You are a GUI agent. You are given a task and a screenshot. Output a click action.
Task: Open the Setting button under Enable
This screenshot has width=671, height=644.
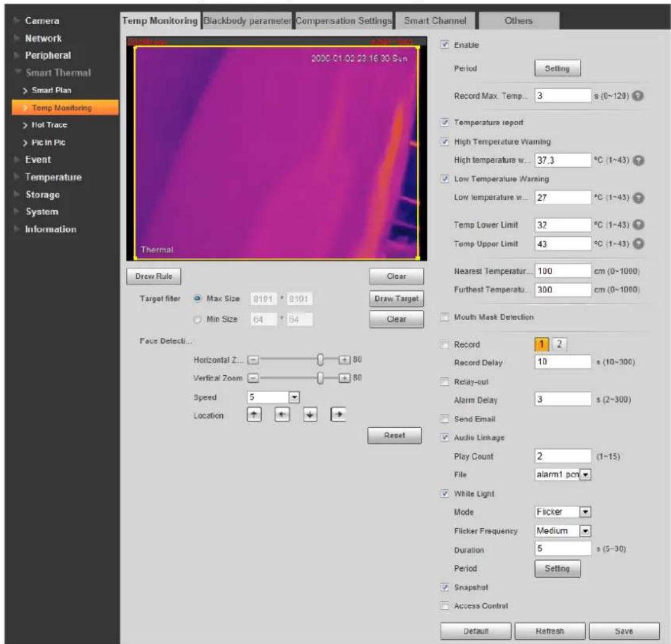coord(557,69)
